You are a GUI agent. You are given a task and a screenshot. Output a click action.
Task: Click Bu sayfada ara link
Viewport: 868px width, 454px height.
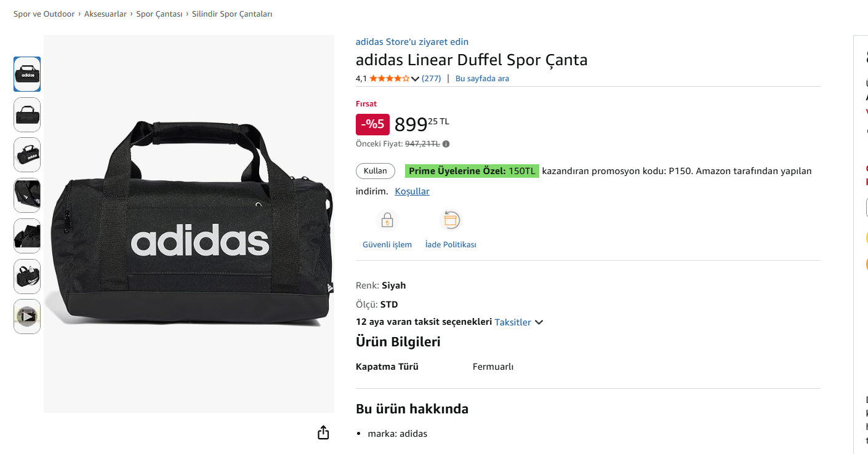point(482,79)
